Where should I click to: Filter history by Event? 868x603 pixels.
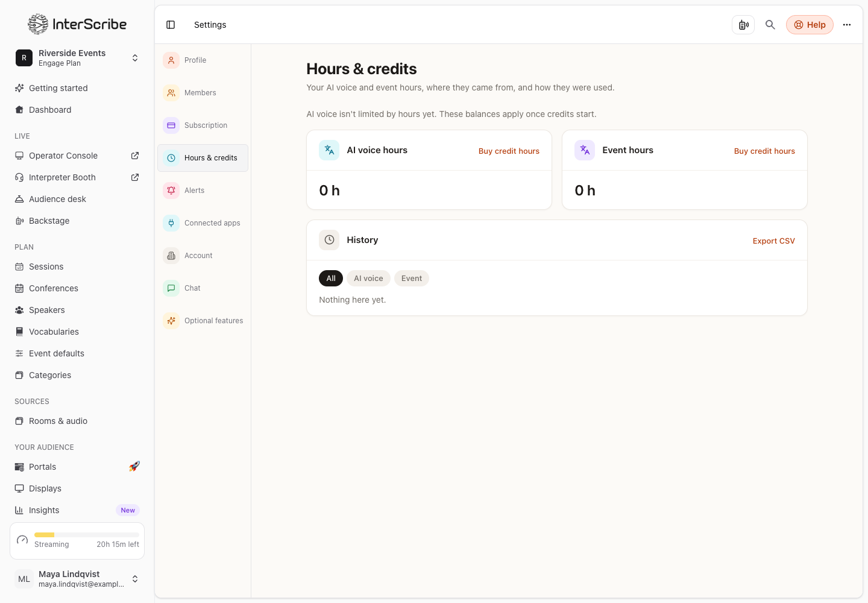pyautogui.click(x=412, y=278)
